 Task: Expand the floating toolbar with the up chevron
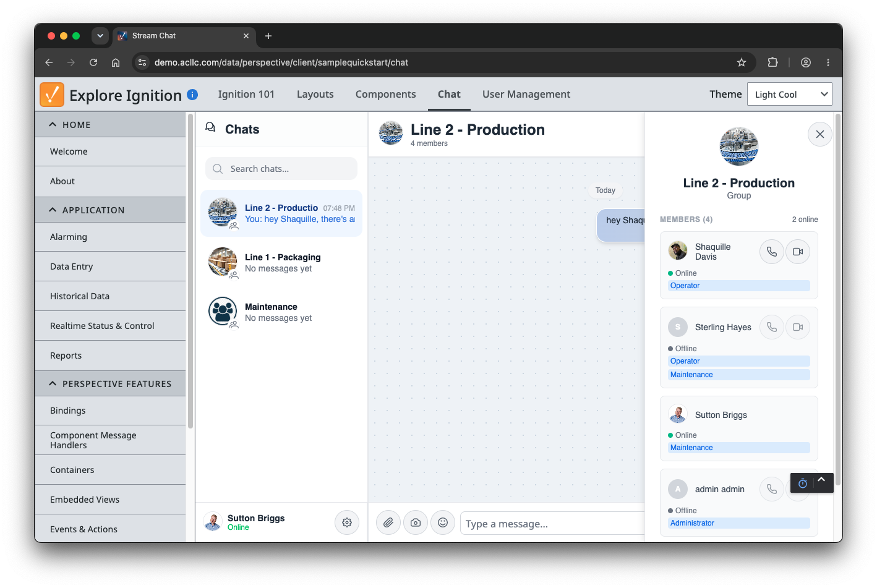[821, 480]
